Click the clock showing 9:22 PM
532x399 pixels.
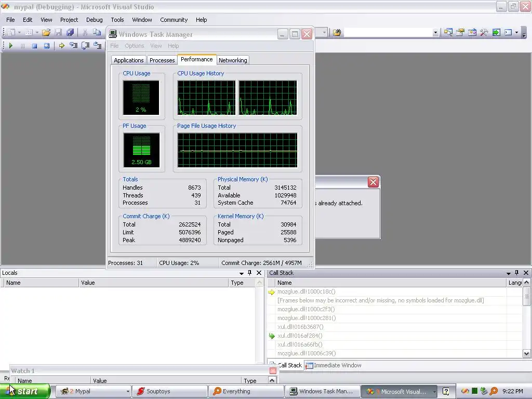pyautogui.click(x=513, y=391)
